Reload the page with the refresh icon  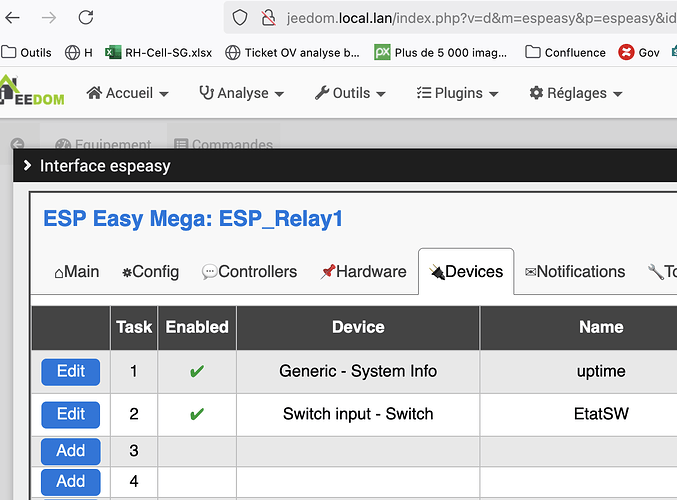(x=85, y=17)
